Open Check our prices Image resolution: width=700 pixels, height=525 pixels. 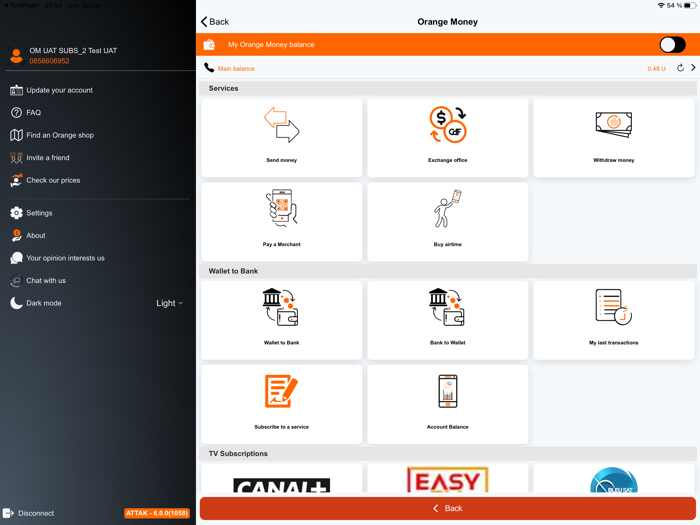pos(45,180)
